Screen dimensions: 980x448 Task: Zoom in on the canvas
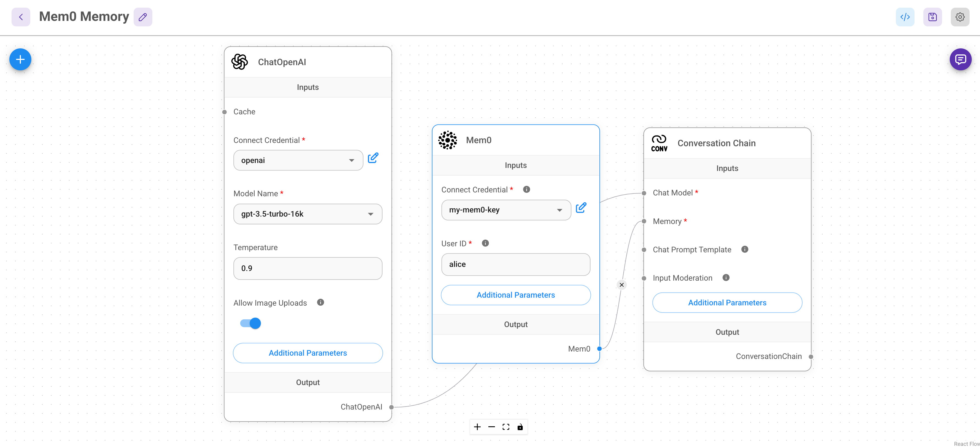(477, 427)
